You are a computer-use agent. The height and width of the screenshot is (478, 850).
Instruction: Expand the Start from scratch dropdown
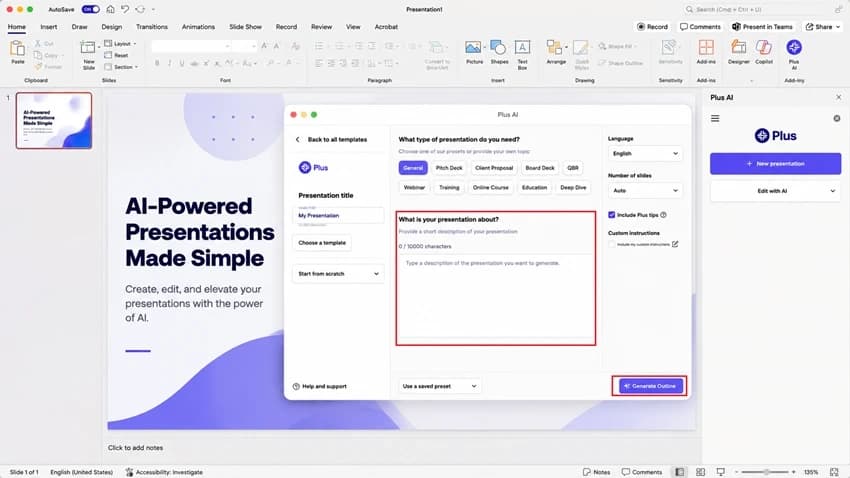point(338,274)
